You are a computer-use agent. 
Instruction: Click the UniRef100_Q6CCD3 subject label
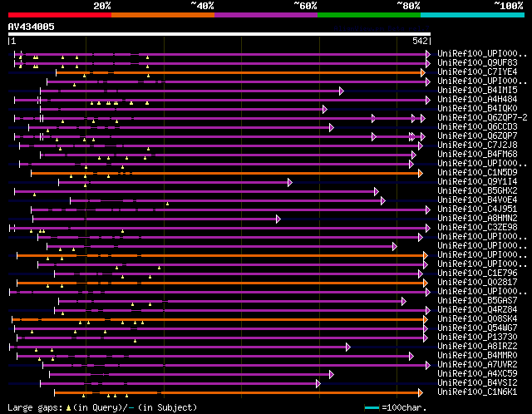coord(477,126)
